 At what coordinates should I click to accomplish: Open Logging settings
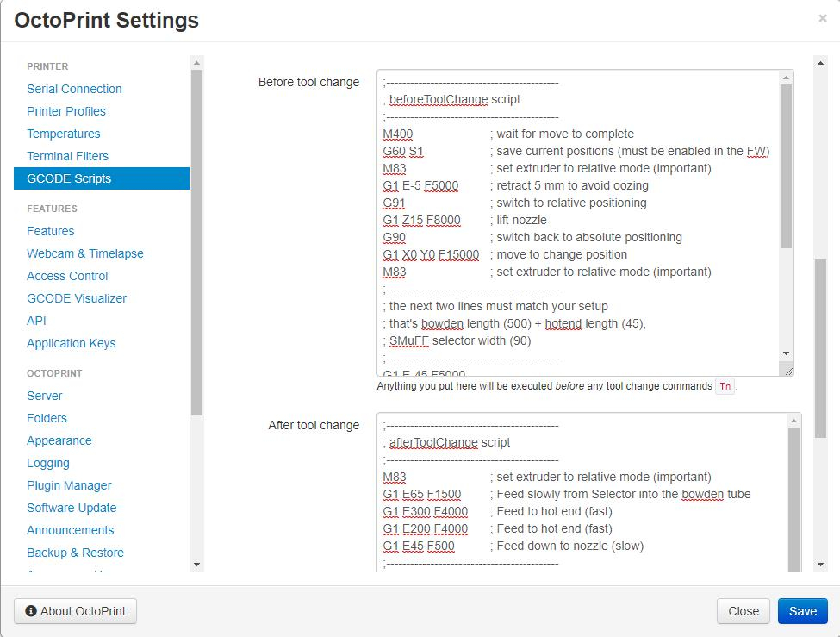pyautogui.click(x=47, y=463)
